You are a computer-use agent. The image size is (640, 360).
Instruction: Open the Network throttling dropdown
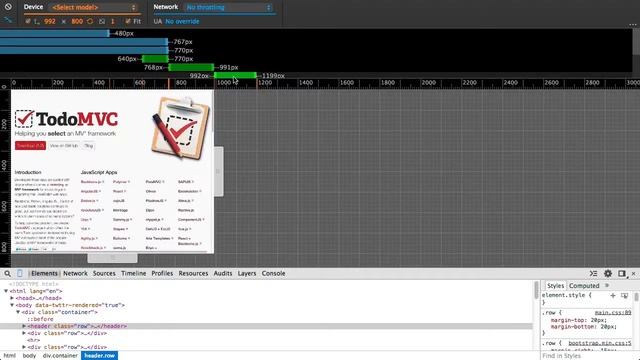point(229,7)
